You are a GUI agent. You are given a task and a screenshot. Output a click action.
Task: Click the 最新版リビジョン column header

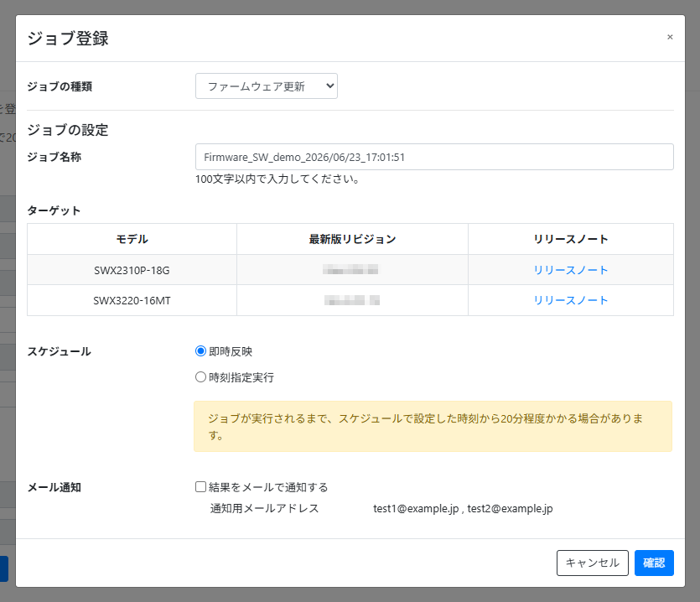point(352,239)
